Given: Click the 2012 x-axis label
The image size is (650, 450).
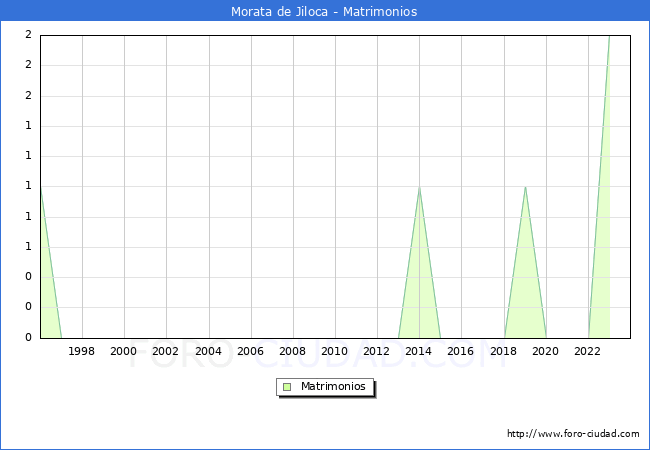Looking at the screenshot, I should coord(376,351).
